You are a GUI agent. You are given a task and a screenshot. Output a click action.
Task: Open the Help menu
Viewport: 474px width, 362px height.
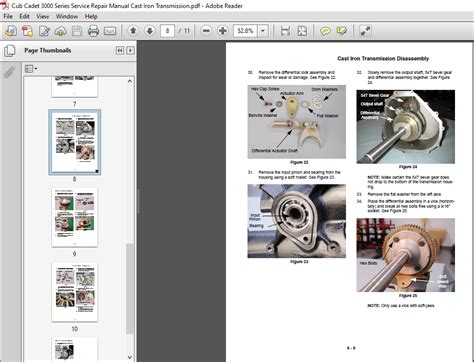91,16
